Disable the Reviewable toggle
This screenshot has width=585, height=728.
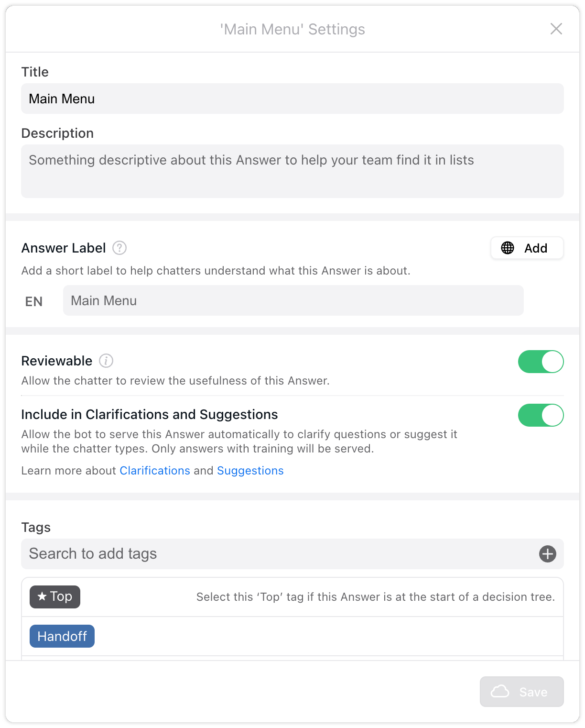(x=541, y=362)
